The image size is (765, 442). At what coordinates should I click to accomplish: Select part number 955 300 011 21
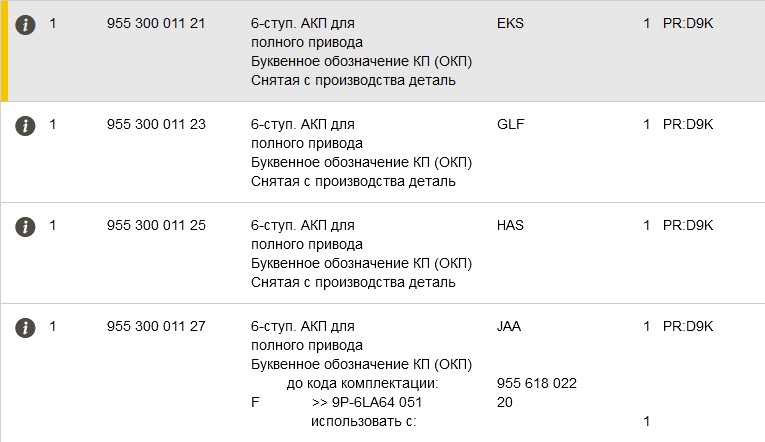[x=156, y=23]
